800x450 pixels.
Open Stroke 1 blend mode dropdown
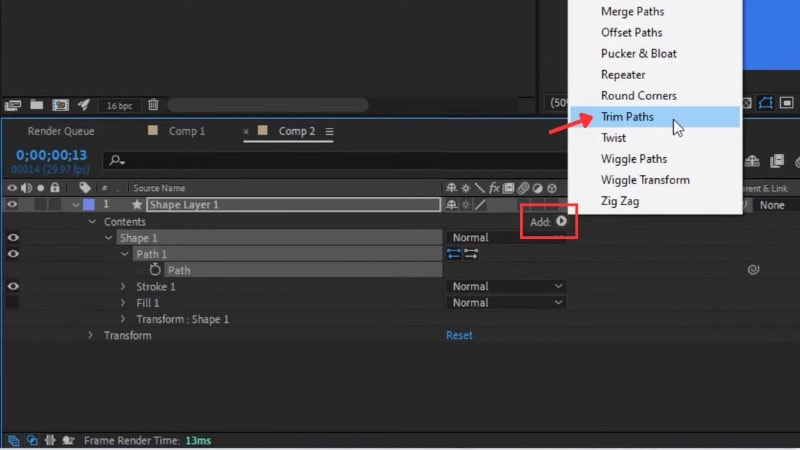point(506,287)
